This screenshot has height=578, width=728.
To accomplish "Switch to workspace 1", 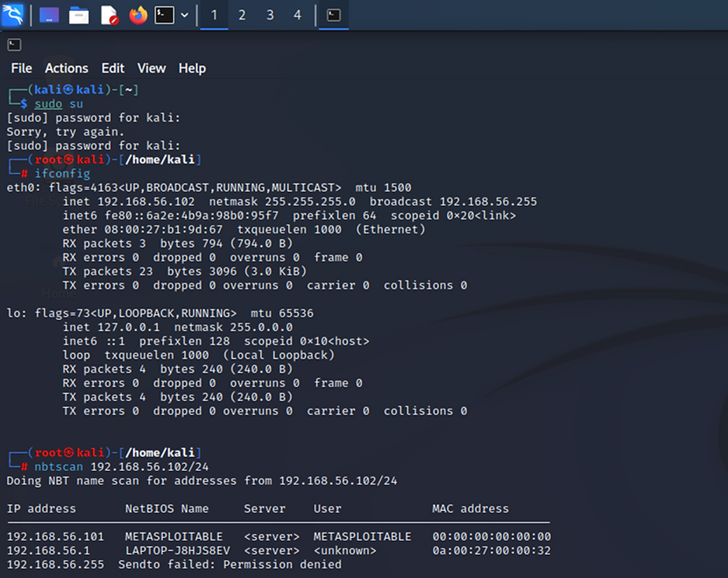I will click(x=213, y=14).
